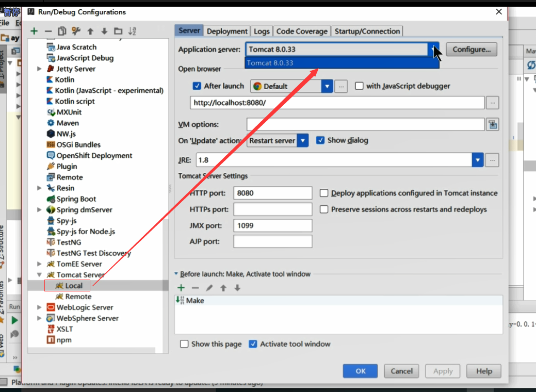Expand Resin tree node
This screenshot has height=392, width=536.
point(40,188)
